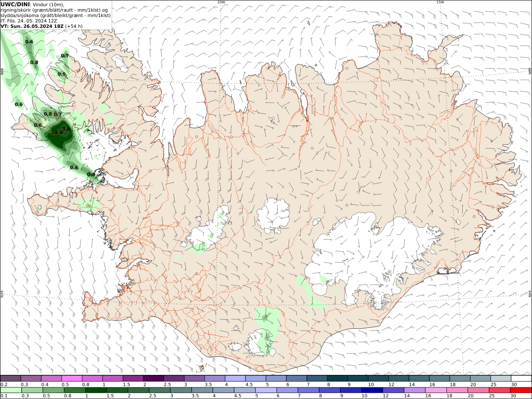Click the 2.0 precipitation value in the dark green area
The height and width of the screenshot is (399, 532).
point(66,129)
